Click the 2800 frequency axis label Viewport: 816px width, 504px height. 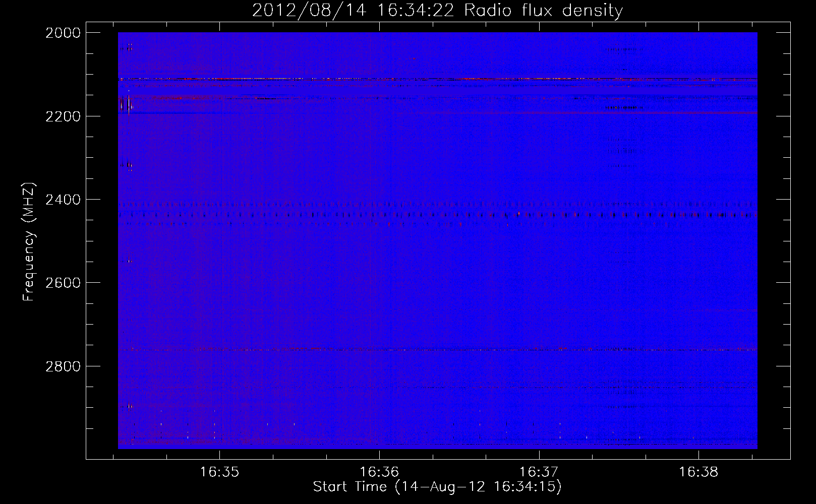[63, 366]
